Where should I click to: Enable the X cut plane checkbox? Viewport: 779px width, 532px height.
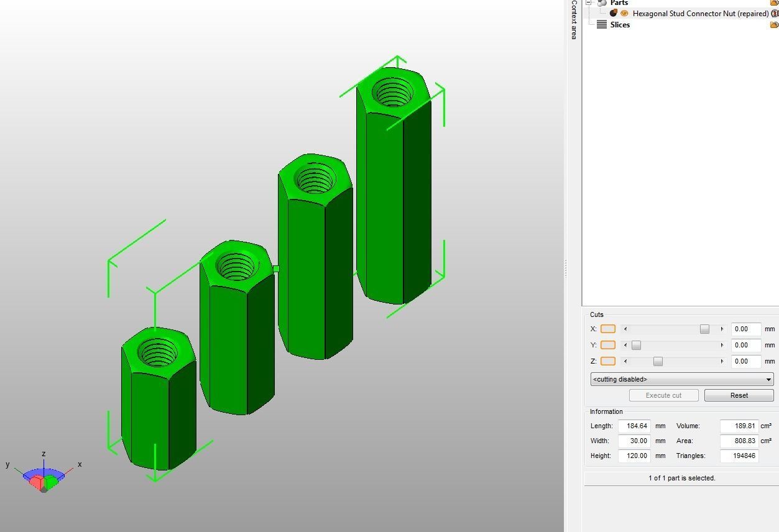click(x=607, y=329)
